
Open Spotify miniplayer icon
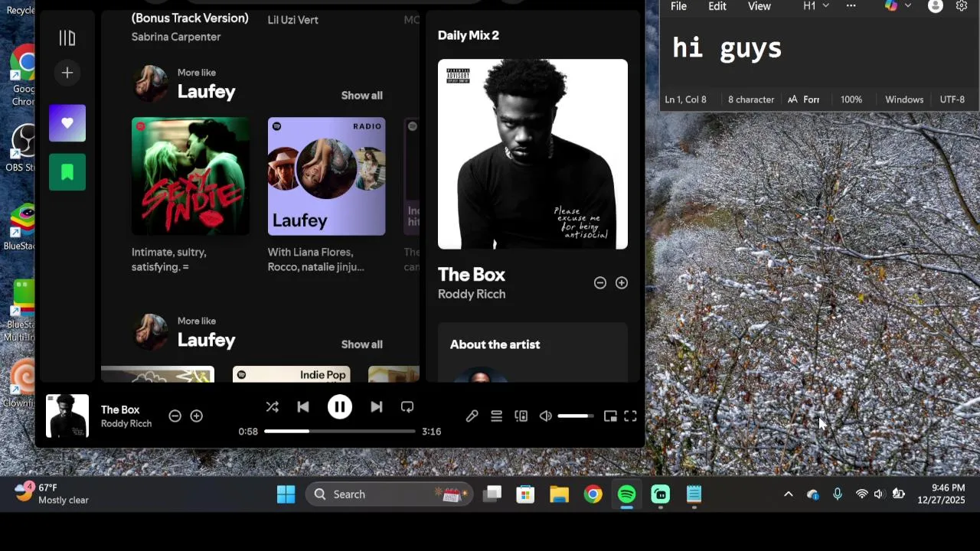click(x=610, y=416)
